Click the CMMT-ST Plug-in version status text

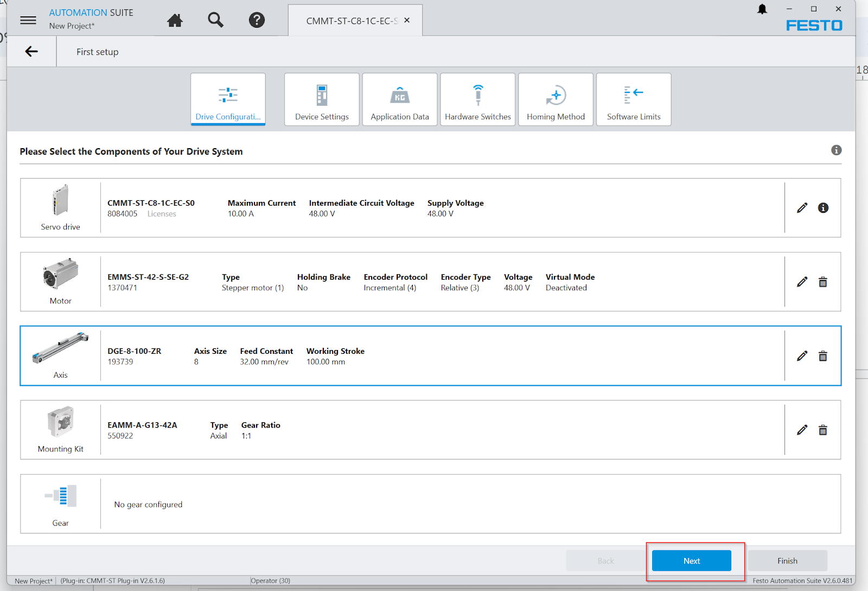113,581
